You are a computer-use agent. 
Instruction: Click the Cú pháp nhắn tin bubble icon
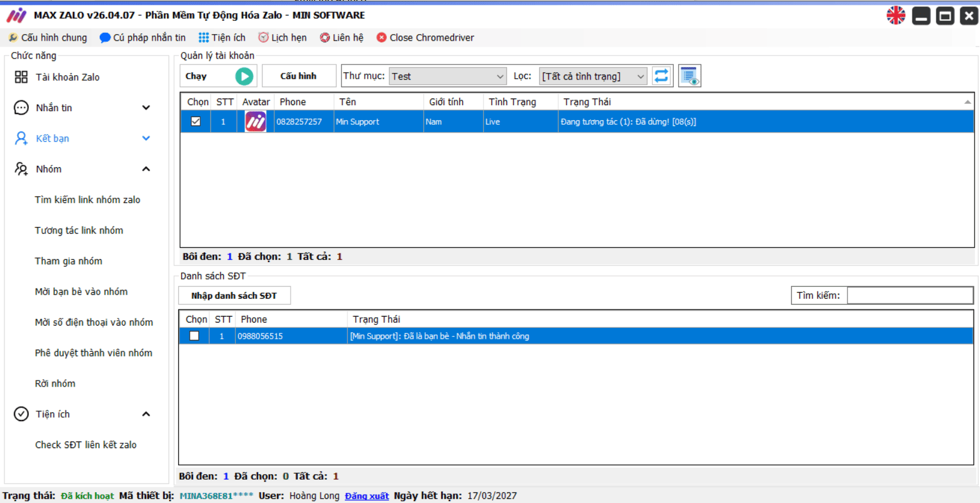click(x=105, y=38)
